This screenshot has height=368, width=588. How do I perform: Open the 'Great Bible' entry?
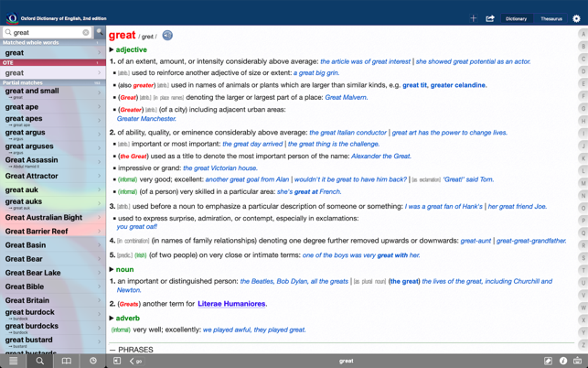coord(53,287)
